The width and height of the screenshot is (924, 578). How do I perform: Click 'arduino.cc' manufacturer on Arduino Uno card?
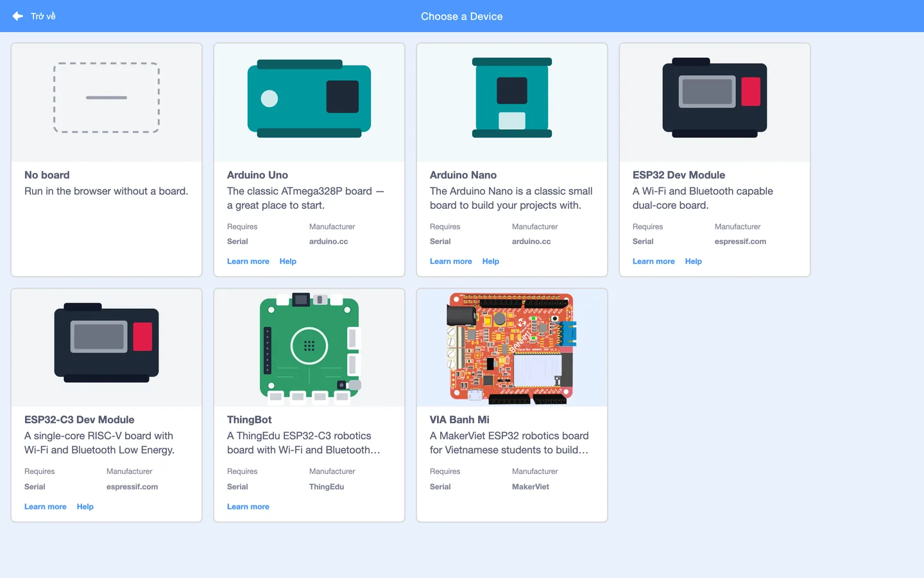click(329, 241)
